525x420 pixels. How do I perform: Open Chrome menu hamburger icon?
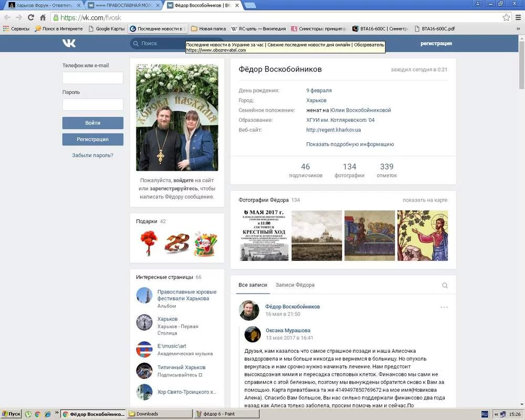(x=518, y=17)
